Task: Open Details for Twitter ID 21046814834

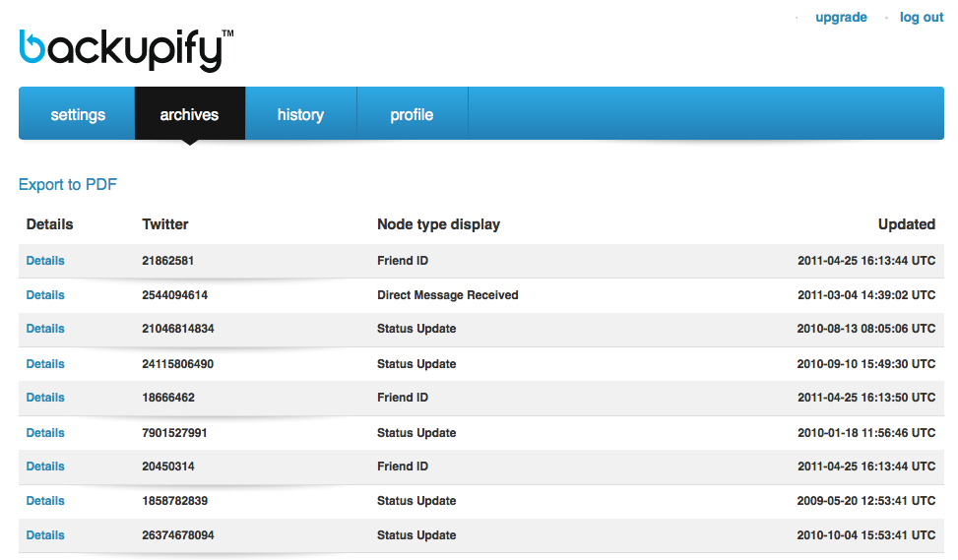Action: (45, 329)
